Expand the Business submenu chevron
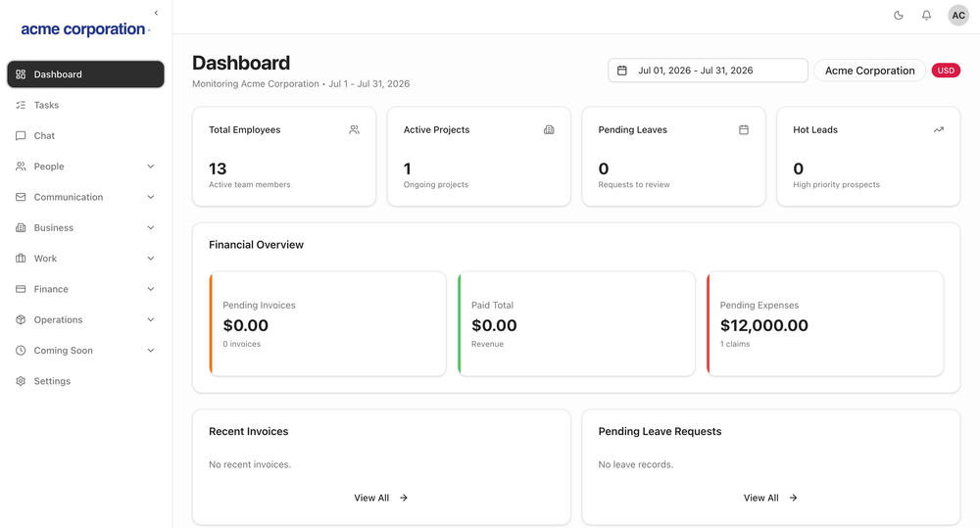Viewport: 980px width, 528px height. tap(151, 227)
